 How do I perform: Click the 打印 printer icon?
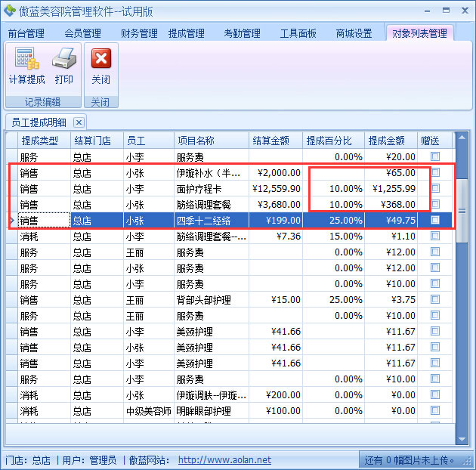[64, 59]
